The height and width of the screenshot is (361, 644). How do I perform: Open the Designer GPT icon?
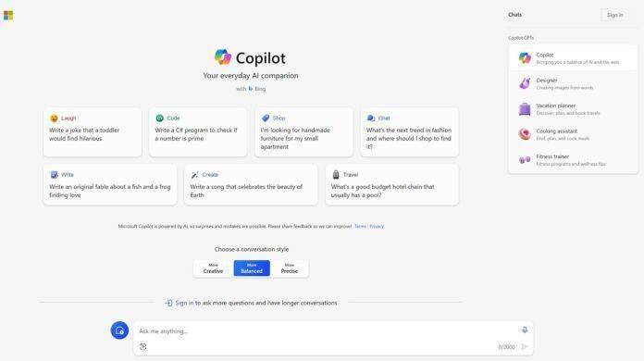coord(525,83)
